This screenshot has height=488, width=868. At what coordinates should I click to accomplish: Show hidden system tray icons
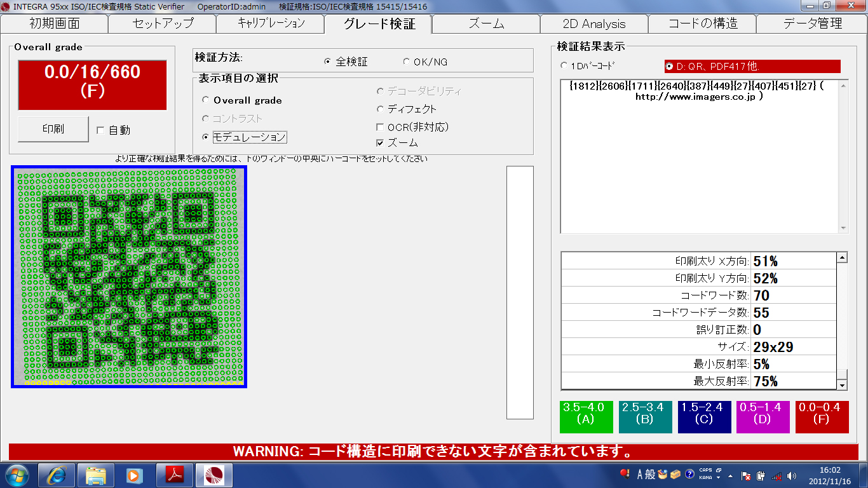pyautogui.click(x=731, y=475)
